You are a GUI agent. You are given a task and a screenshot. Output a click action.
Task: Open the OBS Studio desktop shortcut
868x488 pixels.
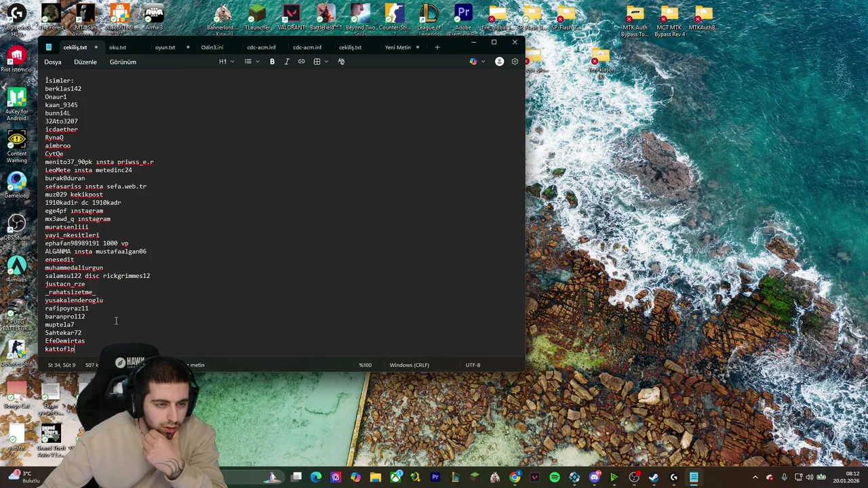pos(16,227)
